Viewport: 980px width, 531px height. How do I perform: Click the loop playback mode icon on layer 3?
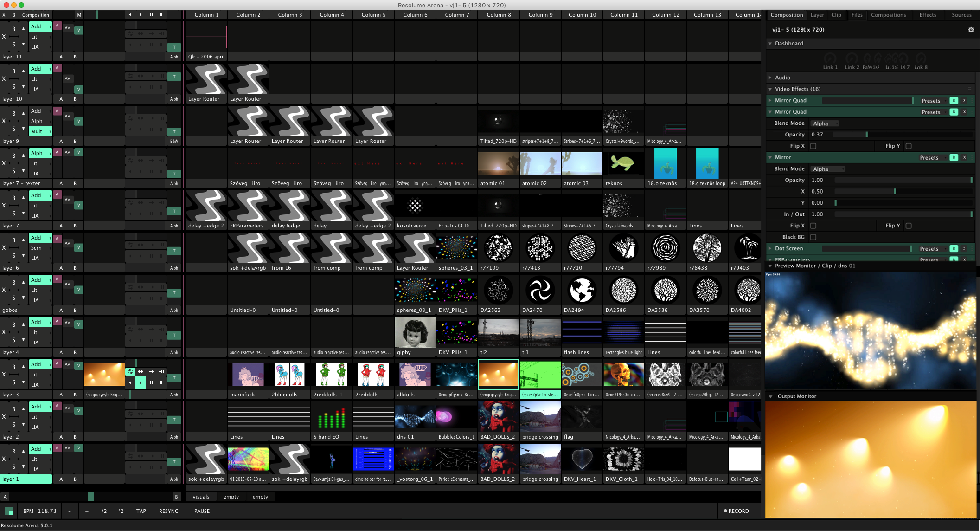(130, 371)
